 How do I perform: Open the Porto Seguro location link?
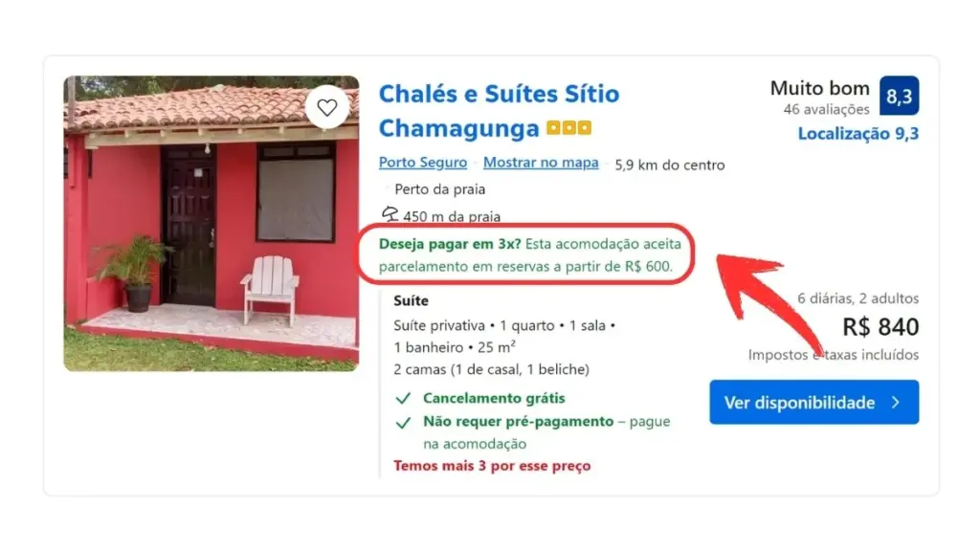[422, 163]
